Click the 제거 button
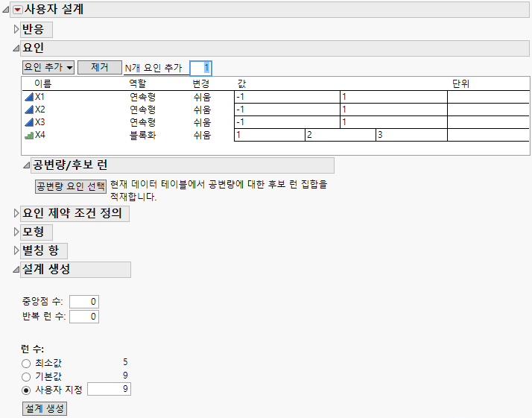The height and width of the screenshot is (418, 532). [100, 68]
